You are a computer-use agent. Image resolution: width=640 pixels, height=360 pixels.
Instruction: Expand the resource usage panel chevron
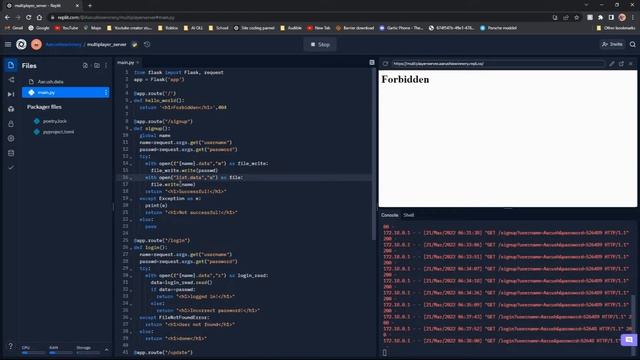[107, 350]
